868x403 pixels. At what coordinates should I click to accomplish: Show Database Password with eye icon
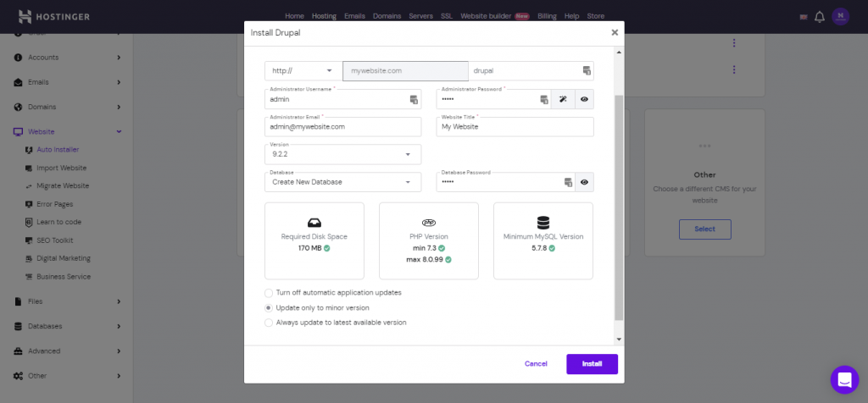(584, 182)
